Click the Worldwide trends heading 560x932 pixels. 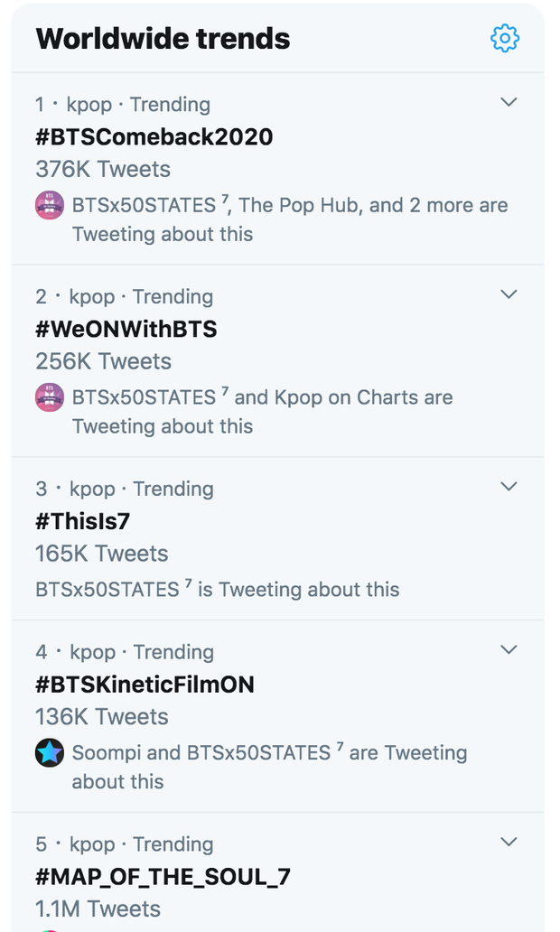pos(163,39)
